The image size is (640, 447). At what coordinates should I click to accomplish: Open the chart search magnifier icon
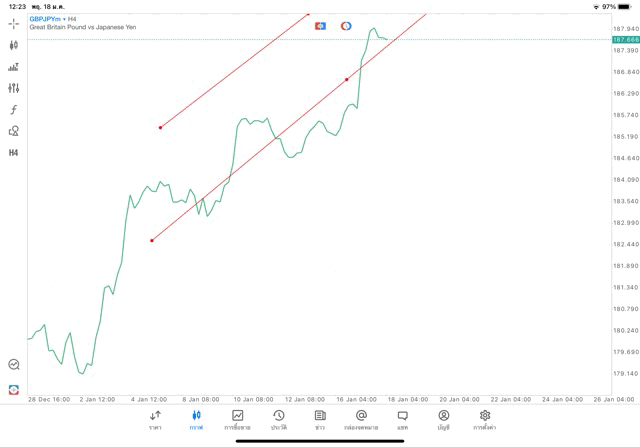click(14, 365)
